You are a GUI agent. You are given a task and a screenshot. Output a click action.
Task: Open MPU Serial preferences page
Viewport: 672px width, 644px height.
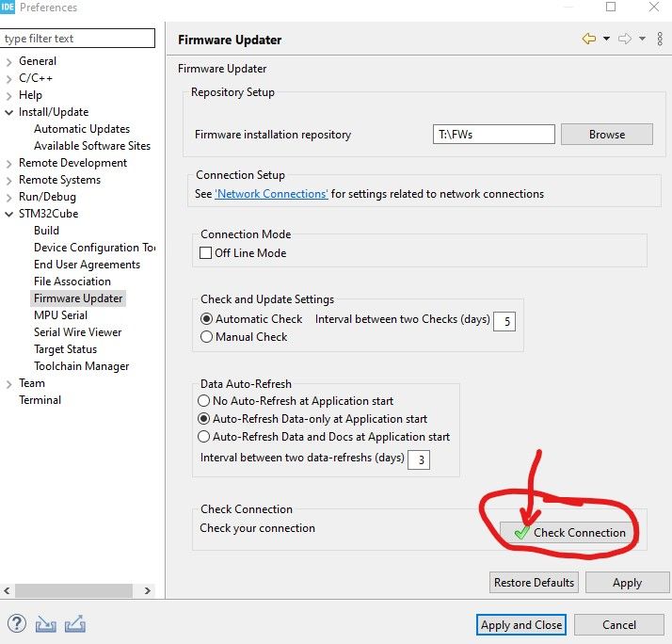point(60,315)
